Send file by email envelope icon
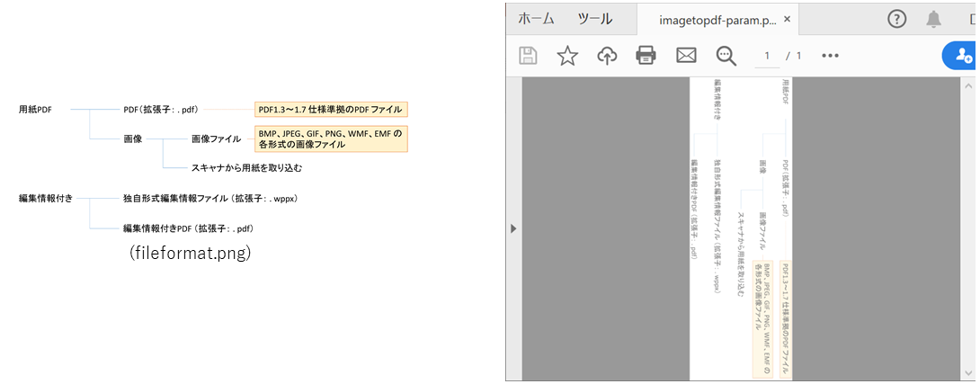The image size is (980, 384). click(x=686, y=56)
